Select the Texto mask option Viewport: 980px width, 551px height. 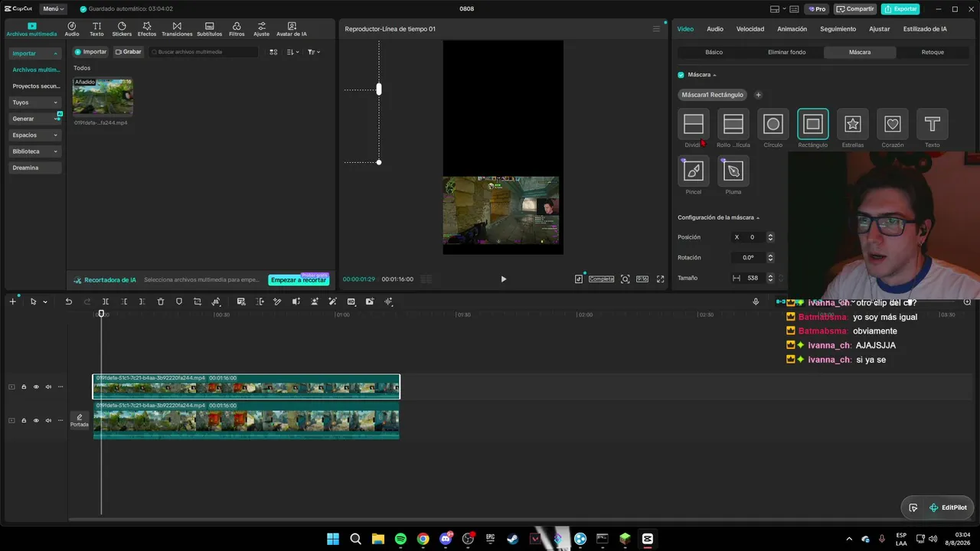pyautogui.click(x=933, y=124)
